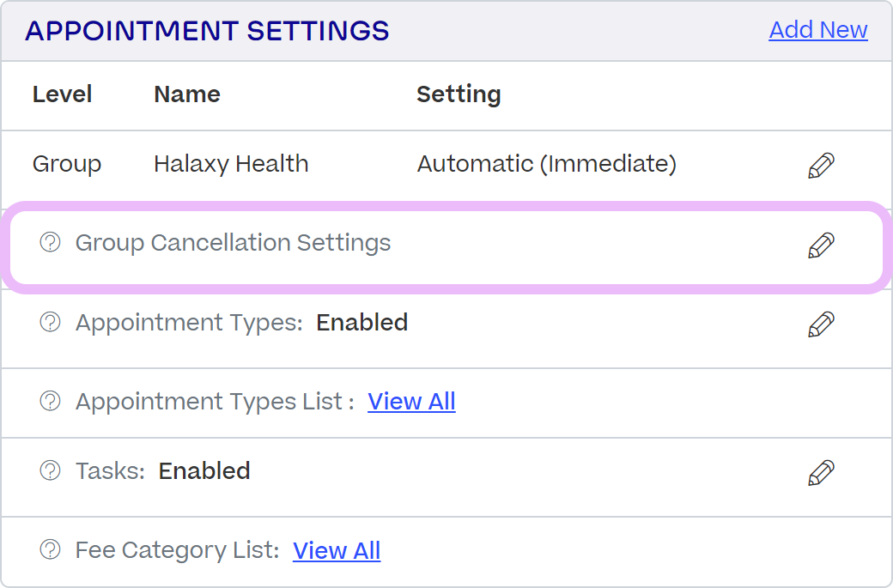Image resolution: width=893 pixels, height=588 pixels.
Task: Show help for Fee Category List
Action: point(50,549)
